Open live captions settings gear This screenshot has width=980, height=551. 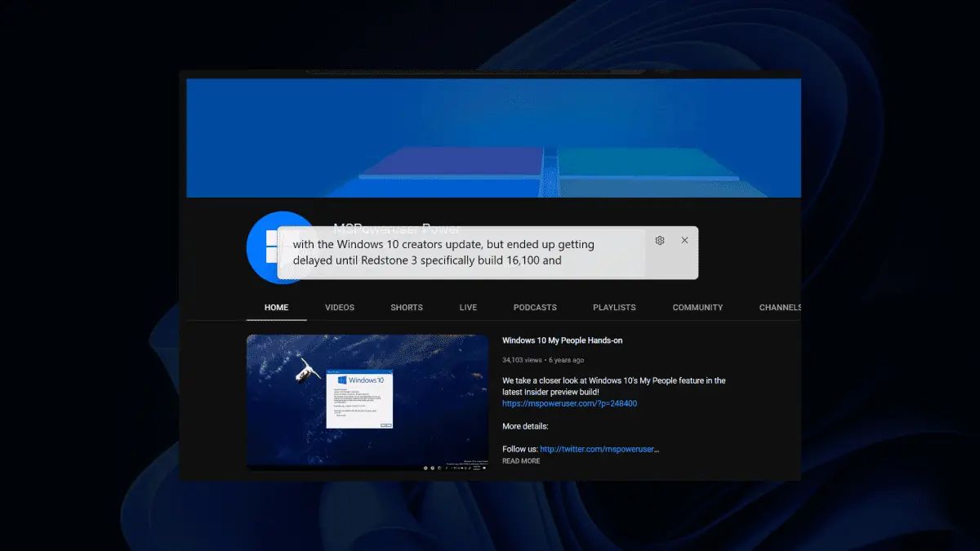[660, 240]
